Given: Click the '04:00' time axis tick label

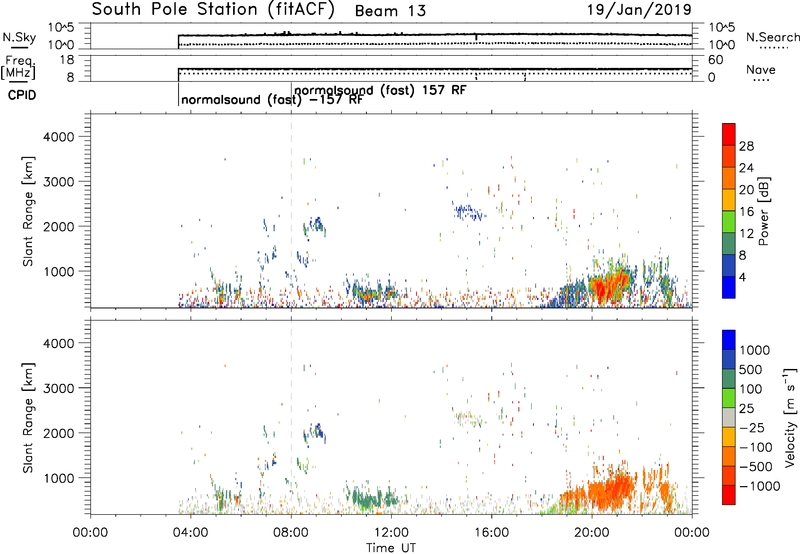Looking at the screenshot, I should click(x=190, y=533).
